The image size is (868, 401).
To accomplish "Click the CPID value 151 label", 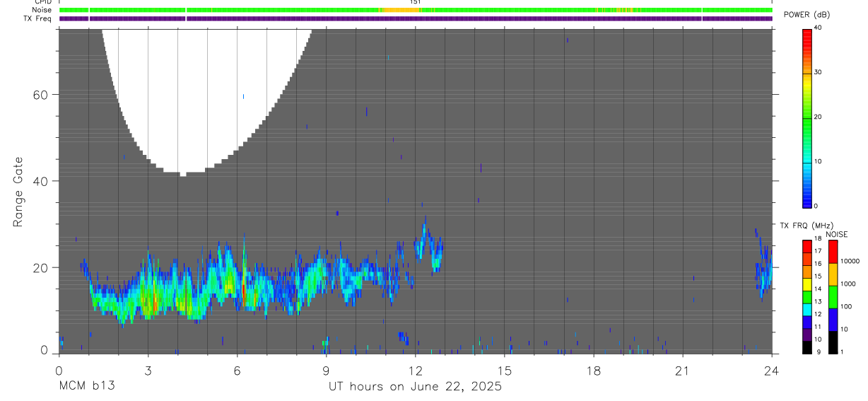I will [x=415, y=2].
